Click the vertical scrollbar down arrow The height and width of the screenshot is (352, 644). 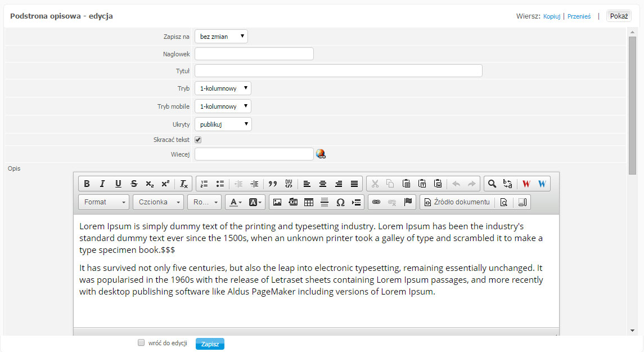[x=633, y=331]
